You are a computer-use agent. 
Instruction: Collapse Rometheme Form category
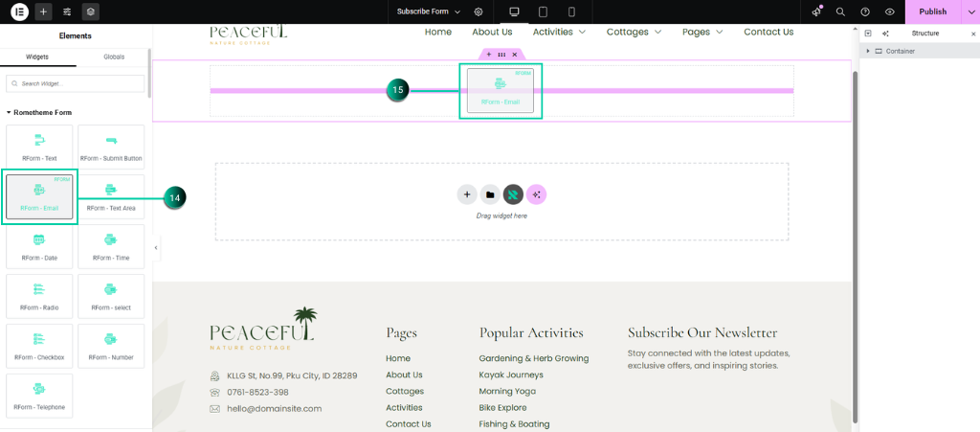point(38,112)
